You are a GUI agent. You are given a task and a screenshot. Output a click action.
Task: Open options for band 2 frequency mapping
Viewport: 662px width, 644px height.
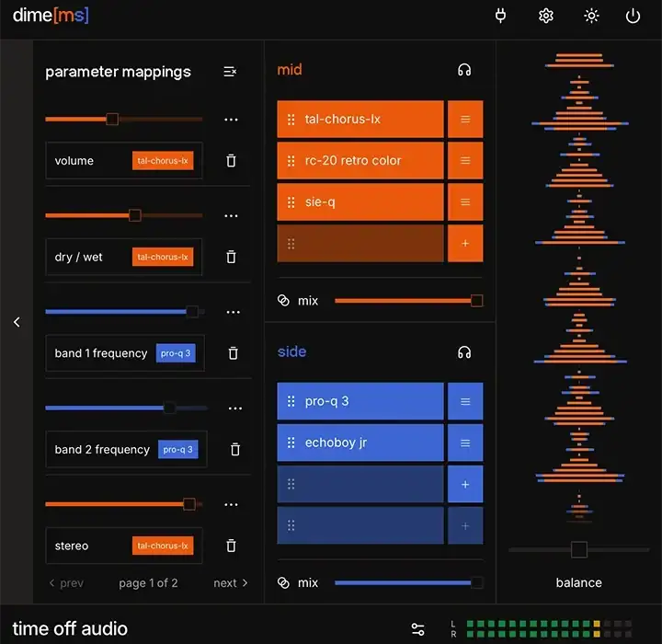(235, 408)
